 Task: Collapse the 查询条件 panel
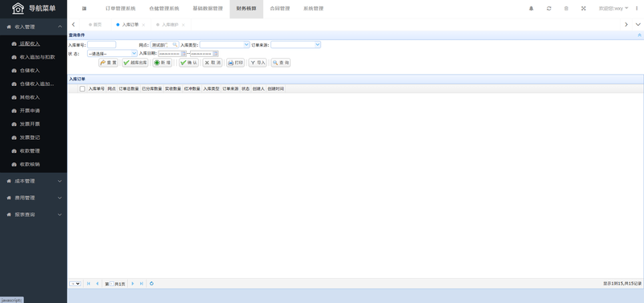(x=639, y=35)
